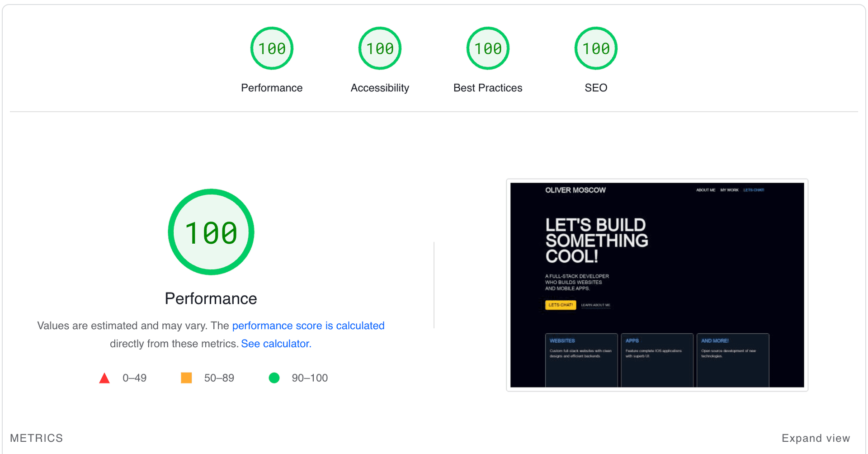Open the 'See calculator.' link
Image resolution: width=868 pixels, height=454 pixels.
pos(276,344)
